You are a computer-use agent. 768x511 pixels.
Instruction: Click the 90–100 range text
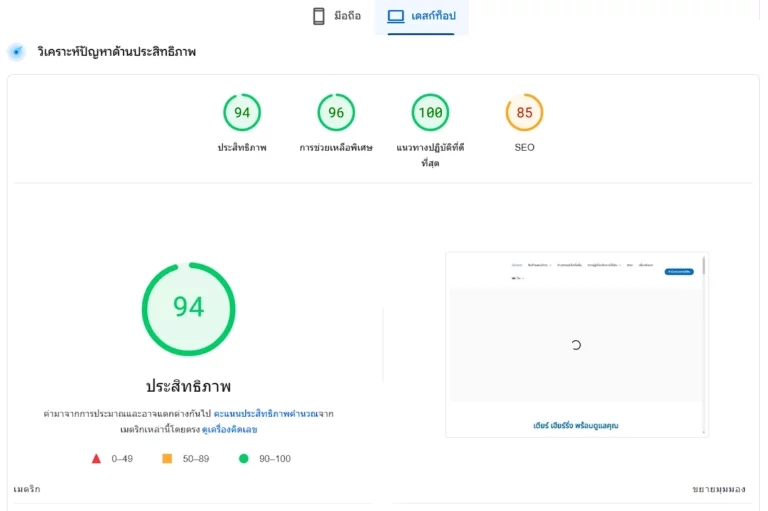275,459
